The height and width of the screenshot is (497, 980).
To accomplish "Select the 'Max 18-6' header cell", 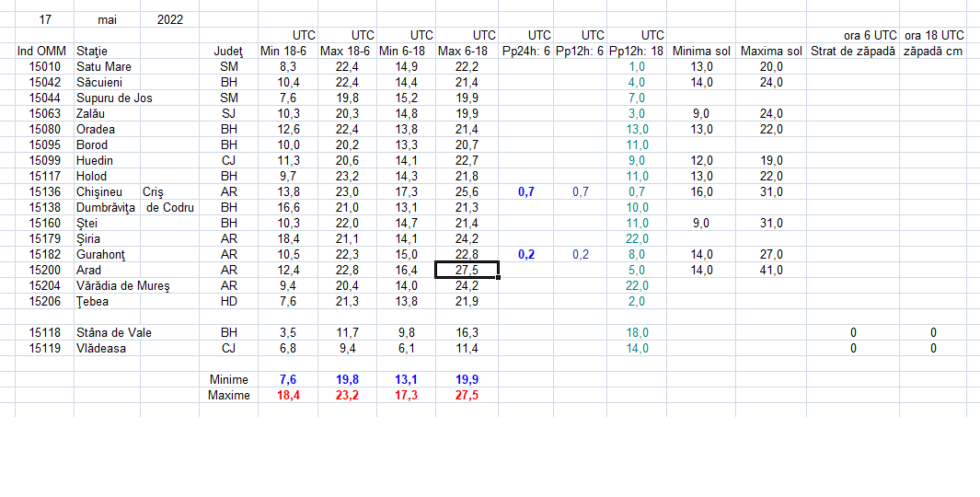I will pos(347,52).
